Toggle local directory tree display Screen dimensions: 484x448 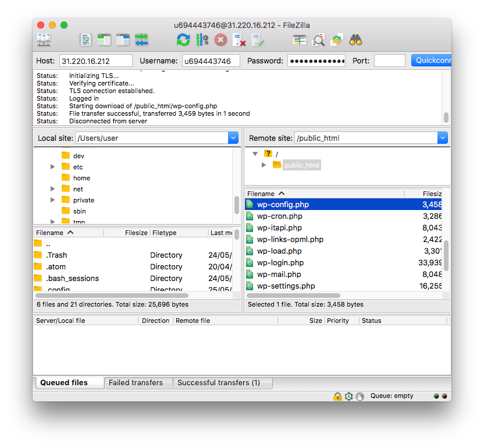(105, 40)
